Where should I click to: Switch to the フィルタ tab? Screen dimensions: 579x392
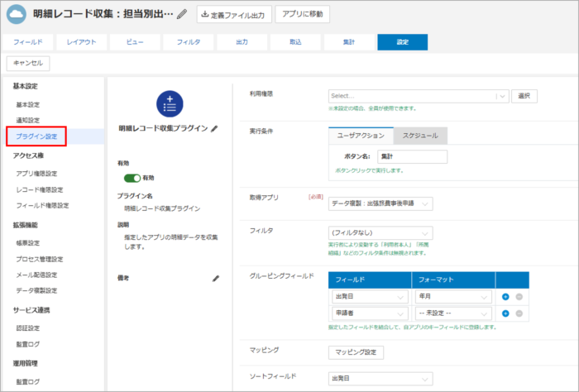point(189,42)
